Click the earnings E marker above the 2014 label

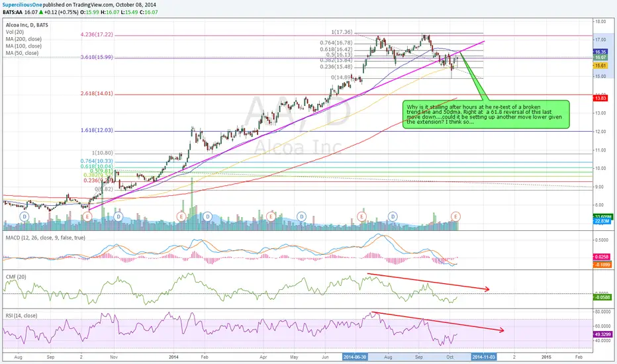[181, 216]
